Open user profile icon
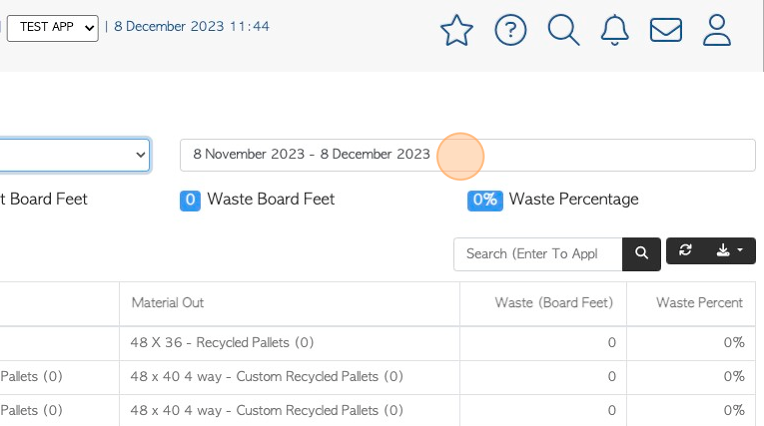 tap(717, 30)
